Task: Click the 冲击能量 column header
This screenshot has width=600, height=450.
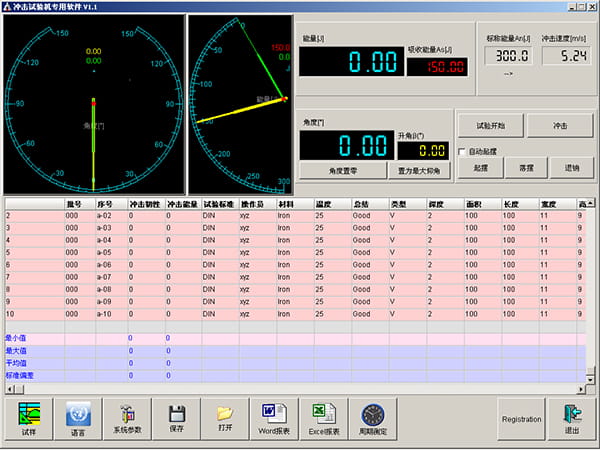Action: point(182,203)
